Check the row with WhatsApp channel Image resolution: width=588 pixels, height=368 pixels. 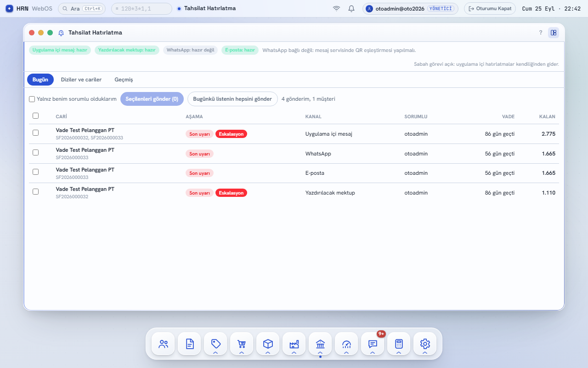tap(35, 152)
